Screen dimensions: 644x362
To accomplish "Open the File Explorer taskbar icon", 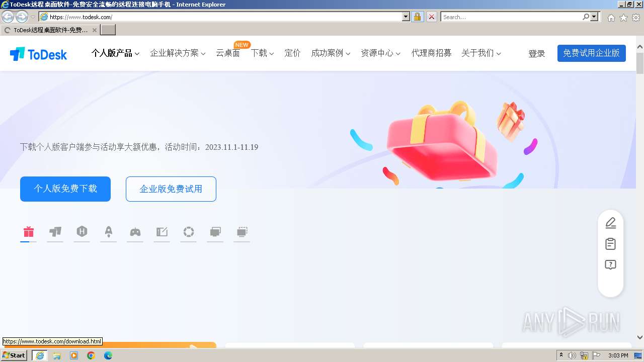I will pyautogui.click(x=57, y=355).
